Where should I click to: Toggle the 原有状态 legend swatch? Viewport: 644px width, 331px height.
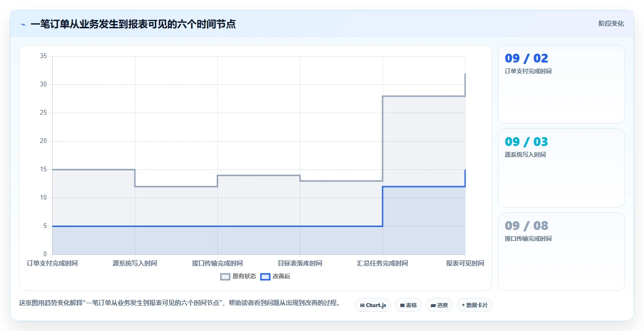coord(225,276)
